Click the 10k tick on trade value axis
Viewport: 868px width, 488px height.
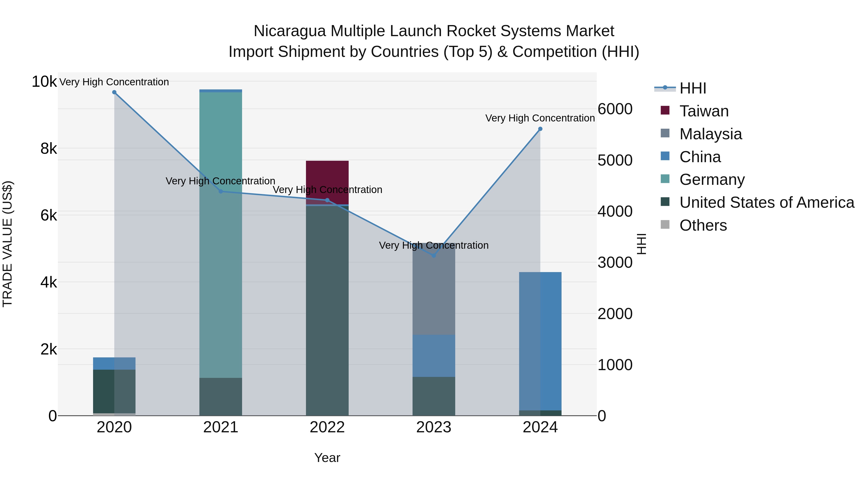pos(44,81)
